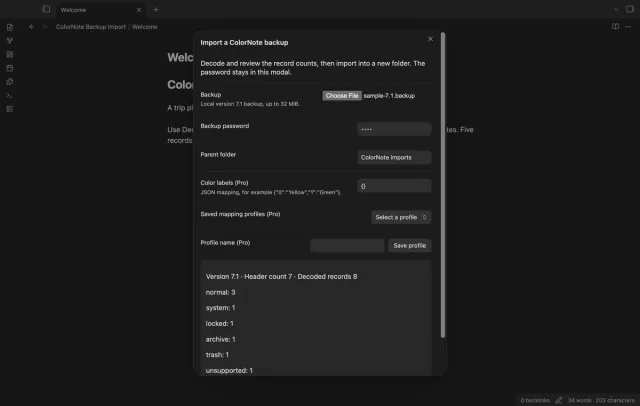
Task: Click the insert template ribbon icon
Action: point(10,82)
